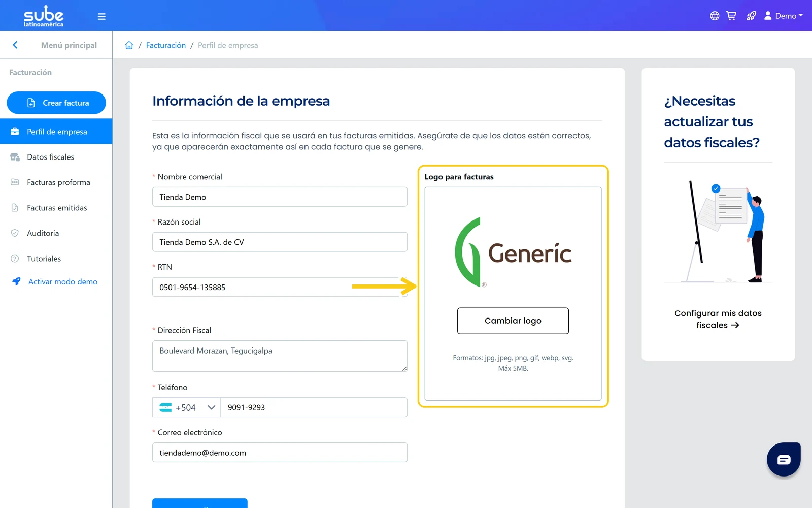The image size is (812, 508).
Task: Click the briefcase icon for Perfil de empresa
Action: pyautogui.click(x=15, y=131)
